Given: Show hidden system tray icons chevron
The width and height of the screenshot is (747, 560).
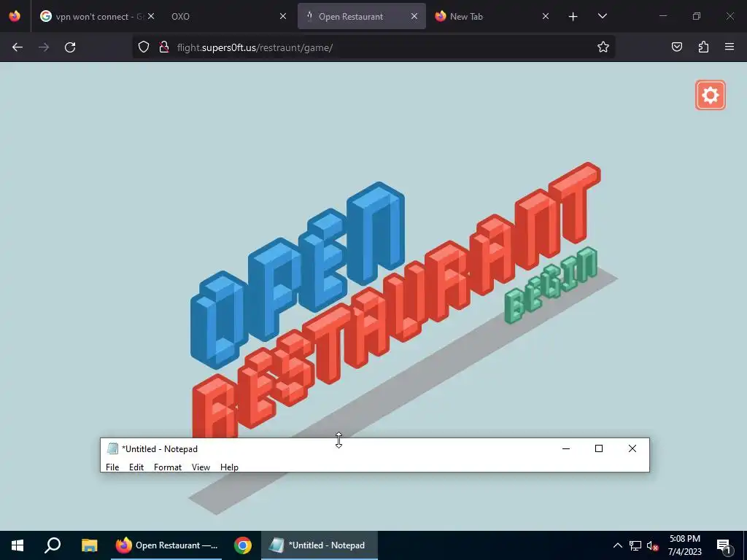Looking at the screenshot, I should tap(617, 545).
